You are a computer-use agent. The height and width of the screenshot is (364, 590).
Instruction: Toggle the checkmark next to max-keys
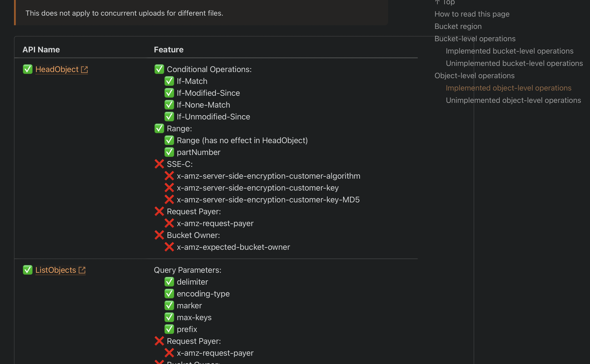(x=169, y=317)
